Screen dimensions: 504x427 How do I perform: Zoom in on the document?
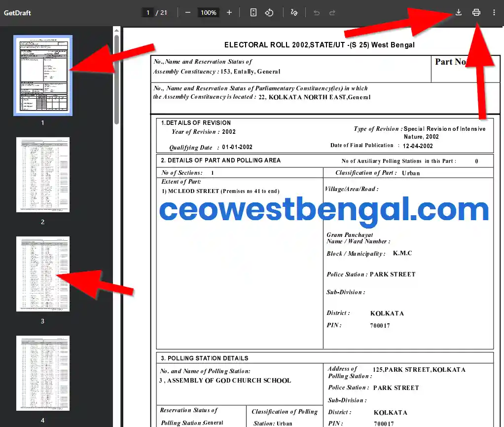[229, 12]
